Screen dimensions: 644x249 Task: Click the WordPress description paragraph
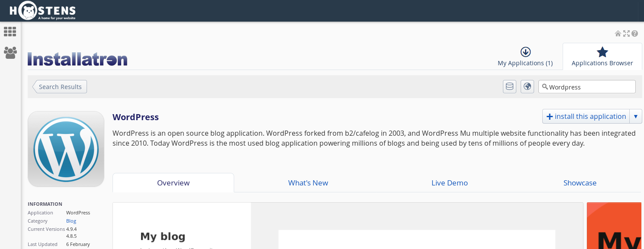(x=374, y=138)
